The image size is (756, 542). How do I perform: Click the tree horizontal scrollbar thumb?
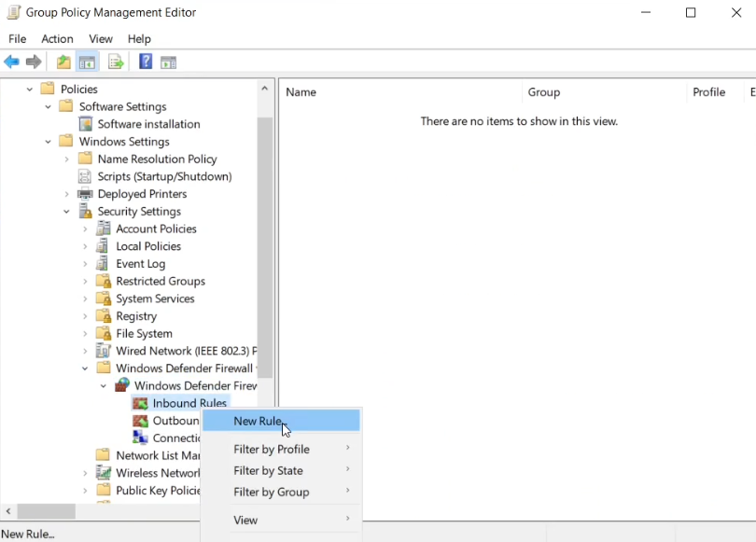46,511
